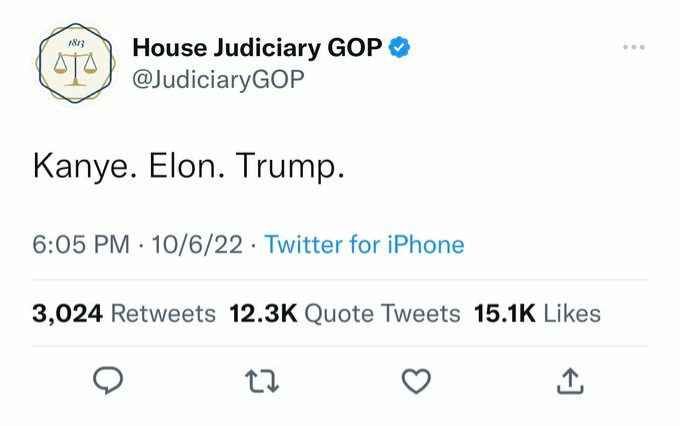Click the 6:05 PM timestamp
Image resolution: width=680 pixels, height=426 pixels.
[x=81, y=244]
